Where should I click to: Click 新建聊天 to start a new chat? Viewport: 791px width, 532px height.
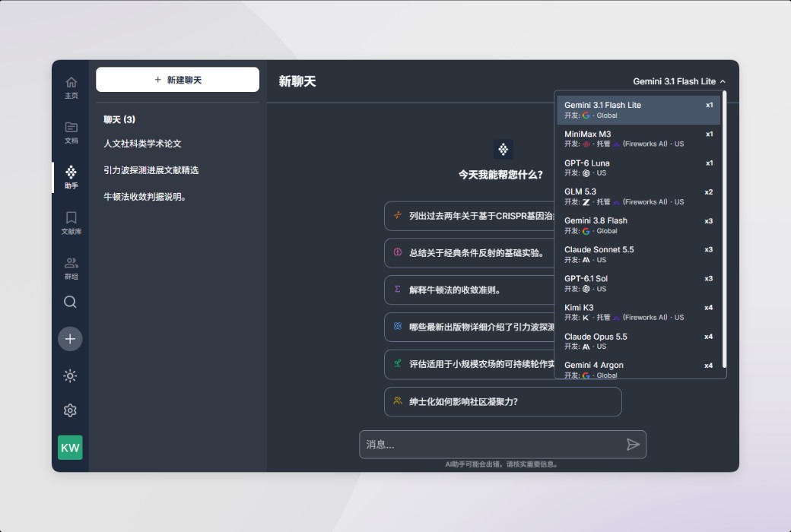[177, 80]
